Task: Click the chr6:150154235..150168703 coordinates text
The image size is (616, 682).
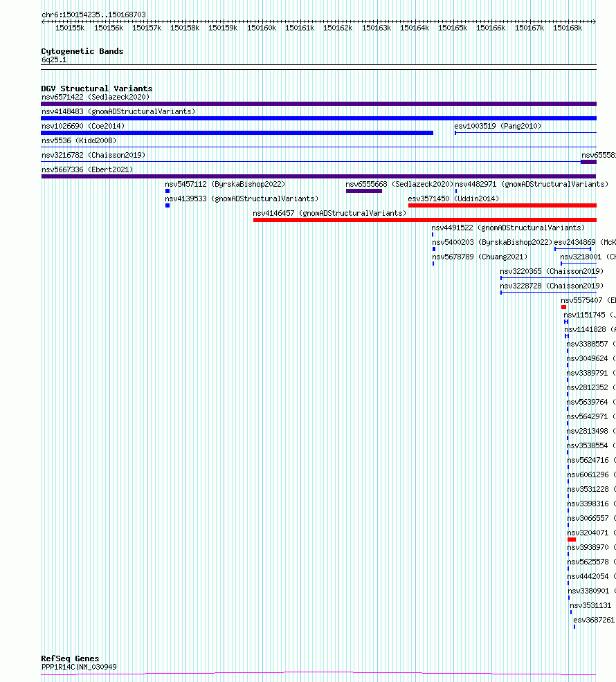Action: coord(93,15)
